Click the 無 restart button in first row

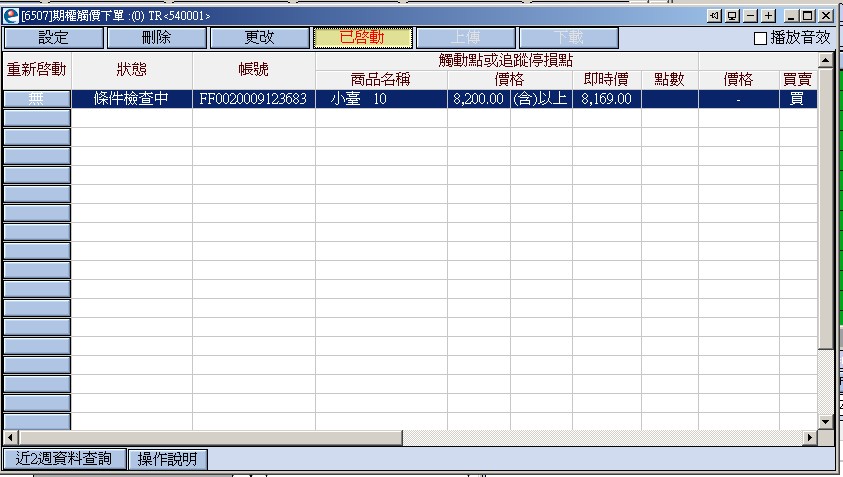[x=37, y=98]
